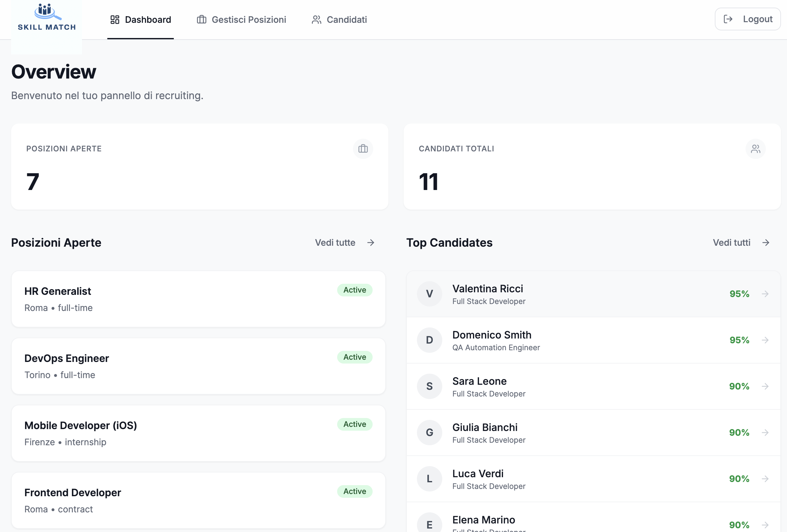Click the CANDIDATI TOTALI label

[456, 149]
